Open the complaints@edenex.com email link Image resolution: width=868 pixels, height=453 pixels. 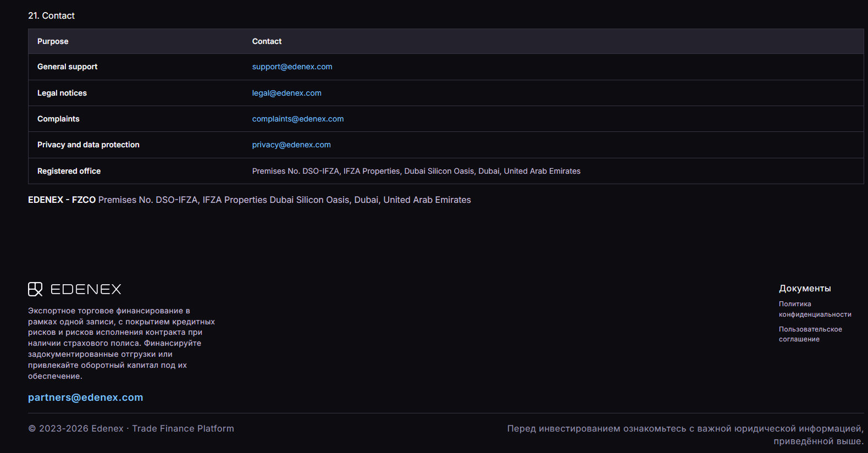click(x=298, y=119)
